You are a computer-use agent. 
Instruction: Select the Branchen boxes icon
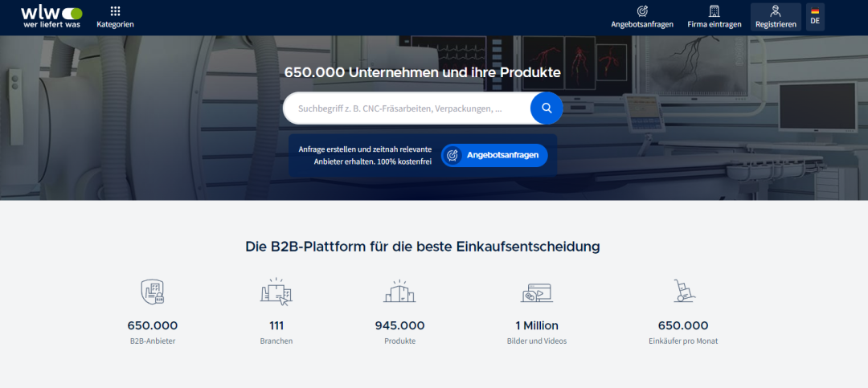[276, 292]
